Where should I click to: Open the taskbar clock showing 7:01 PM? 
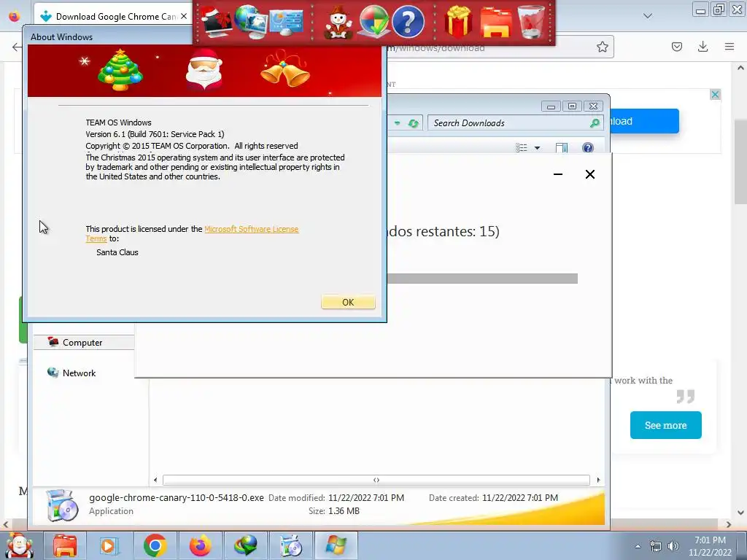tap(710, 546)
